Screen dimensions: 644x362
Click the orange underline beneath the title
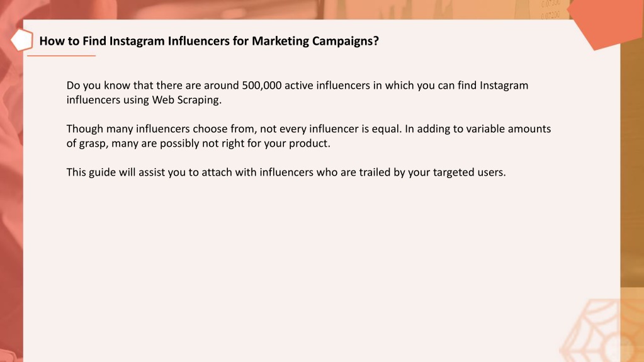click(61, 55)
